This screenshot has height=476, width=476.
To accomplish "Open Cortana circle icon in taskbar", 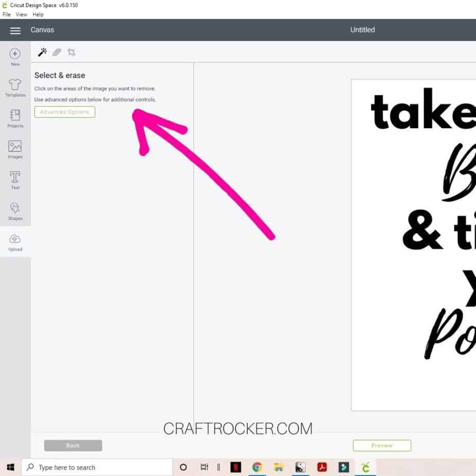I will click(x=183, y=467).
